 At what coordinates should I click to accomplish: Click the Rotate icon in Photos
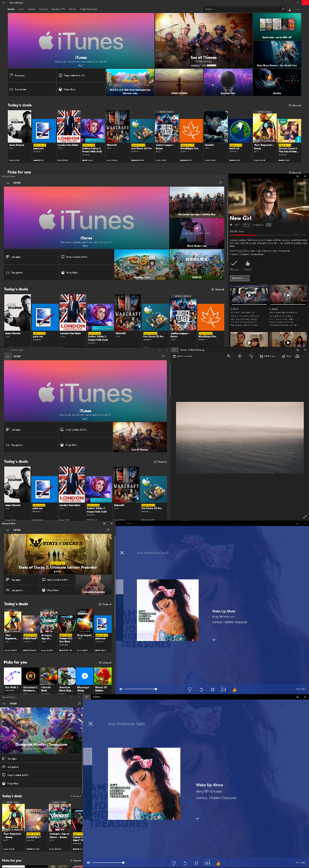point(251,356)
